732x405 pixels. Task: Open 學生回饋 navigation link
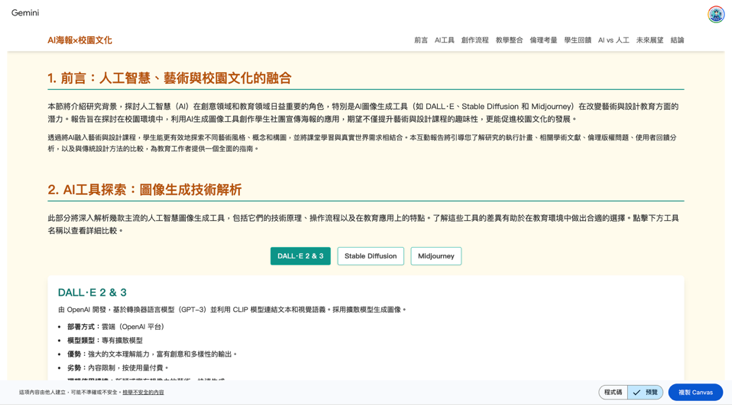pos(577,41)
